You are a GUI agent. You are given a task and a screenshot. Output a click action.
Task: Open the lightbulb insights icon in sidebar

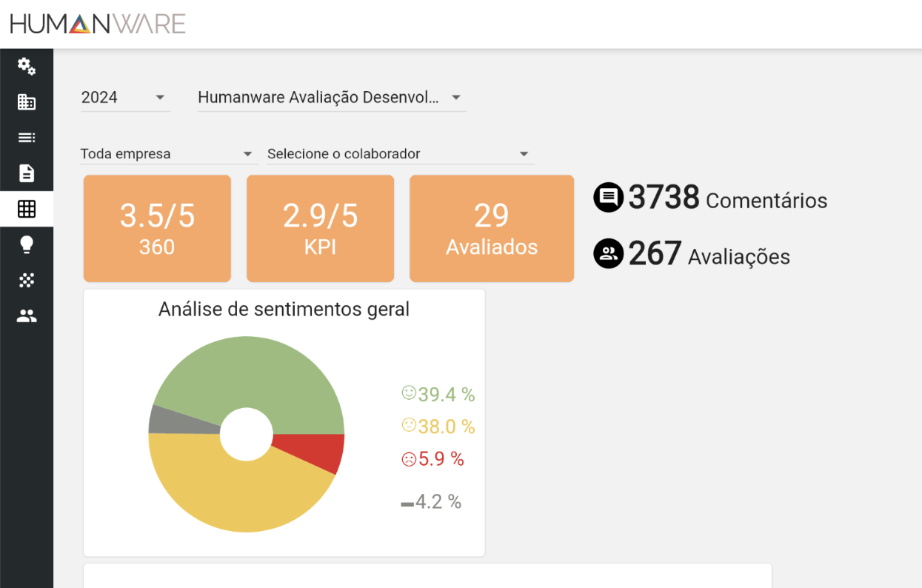(x=27, y=244)
